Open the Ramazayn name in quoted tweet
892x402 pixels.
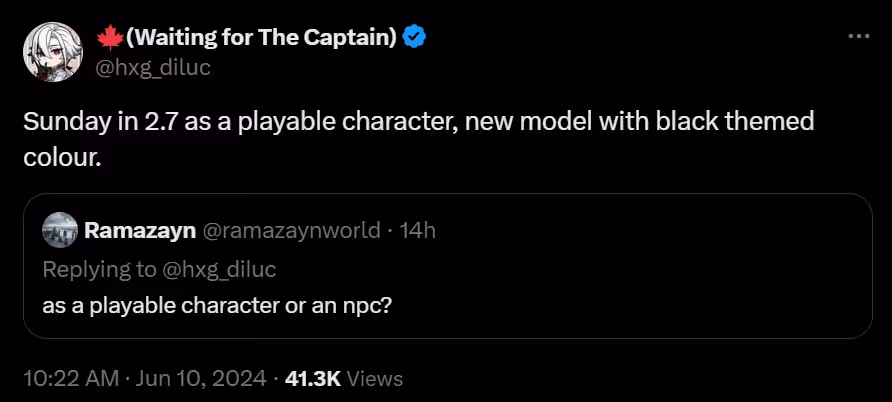[140, 231]
